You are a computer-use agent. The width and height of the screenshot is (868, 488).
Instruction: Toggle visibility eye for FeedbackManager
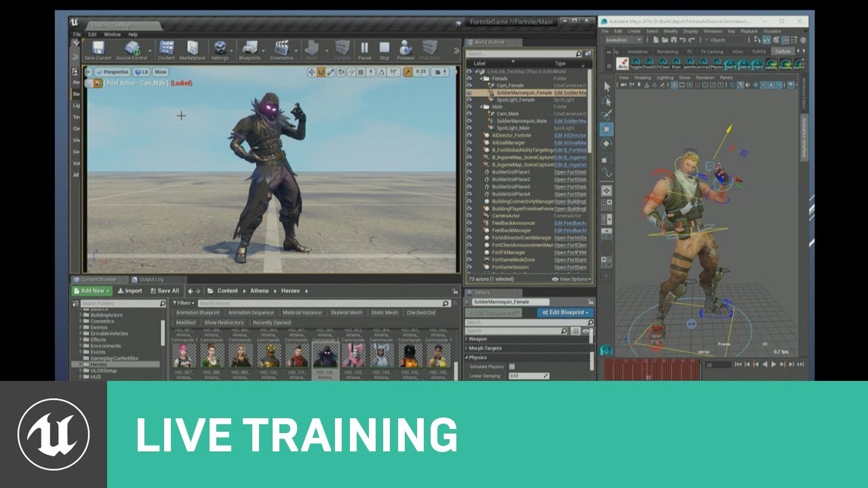(469, 230)
